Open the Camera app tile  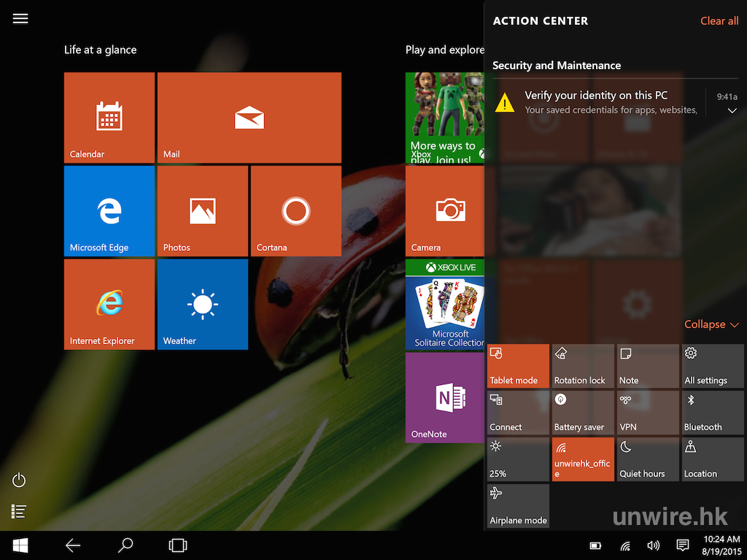click(x=444, y=211)
